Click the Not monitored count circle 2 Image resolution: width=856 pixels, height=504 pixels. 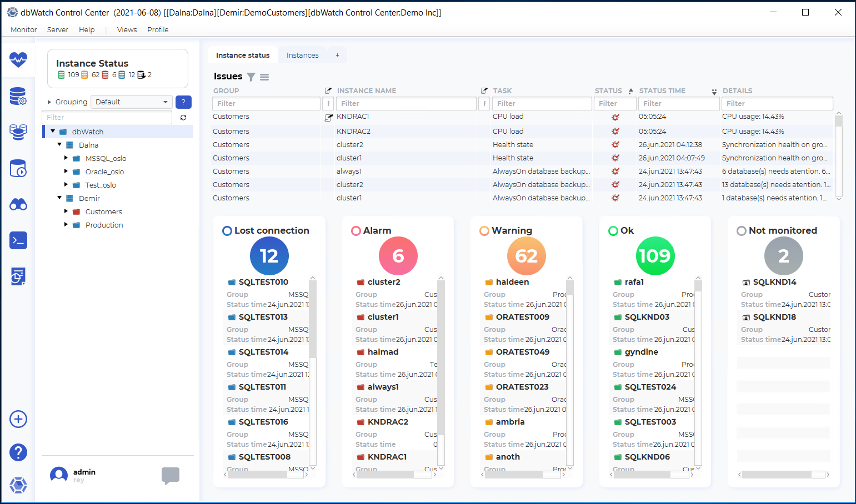click(784, 256)
